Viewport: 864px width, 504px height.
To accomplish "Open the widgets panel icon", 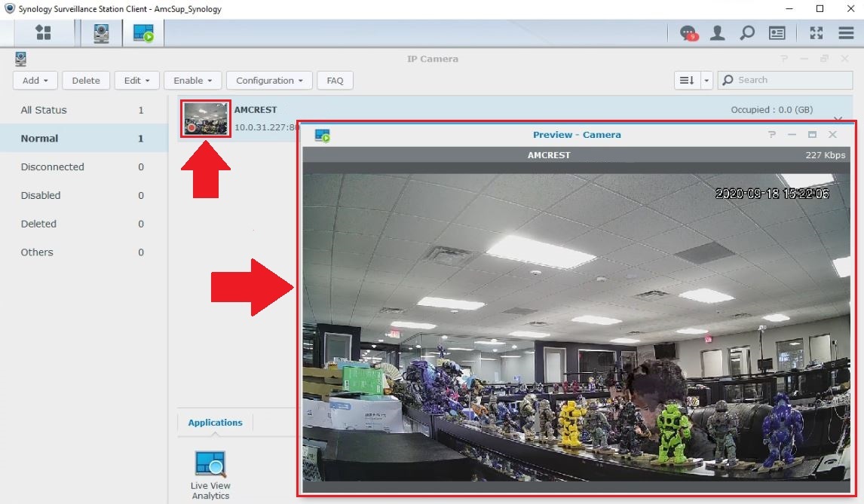I will point(777,34).
